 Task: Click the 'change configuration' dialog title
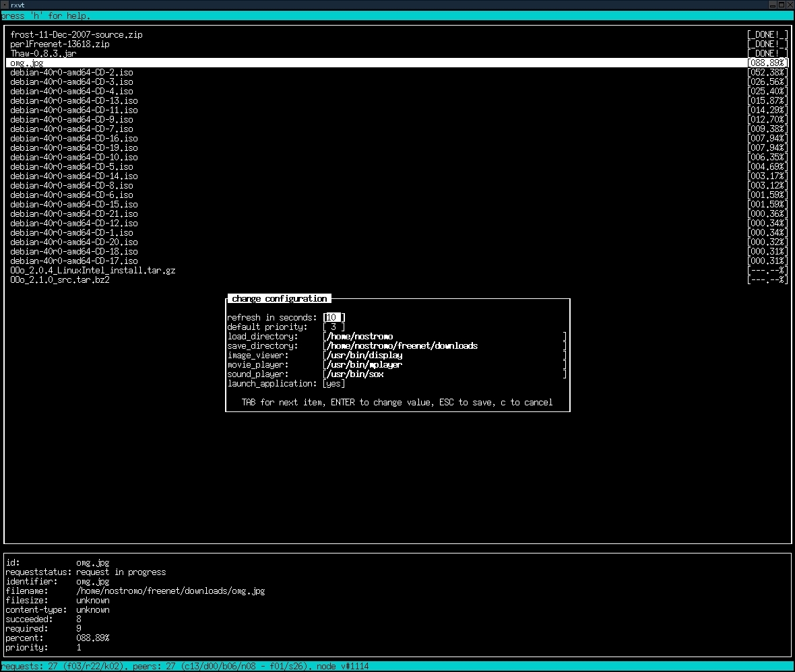click(279, 298)
